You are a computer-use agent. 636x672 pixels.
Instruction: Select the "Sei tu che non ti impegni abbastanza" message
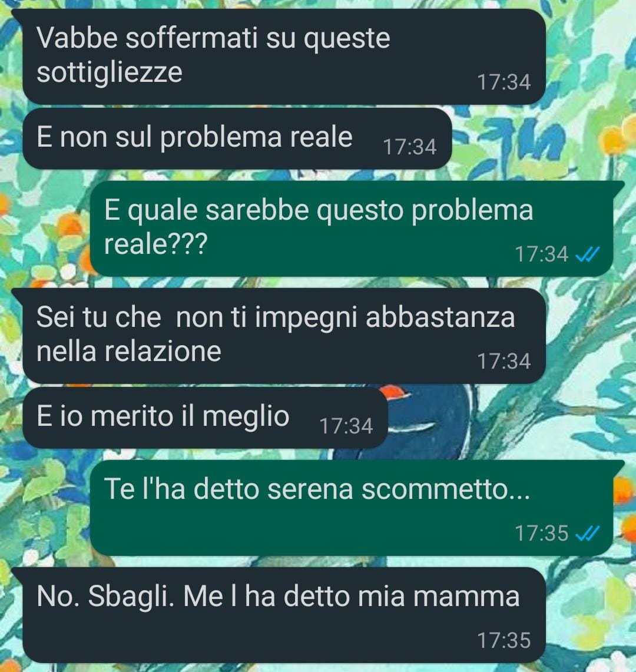click(x=284, y=336)
